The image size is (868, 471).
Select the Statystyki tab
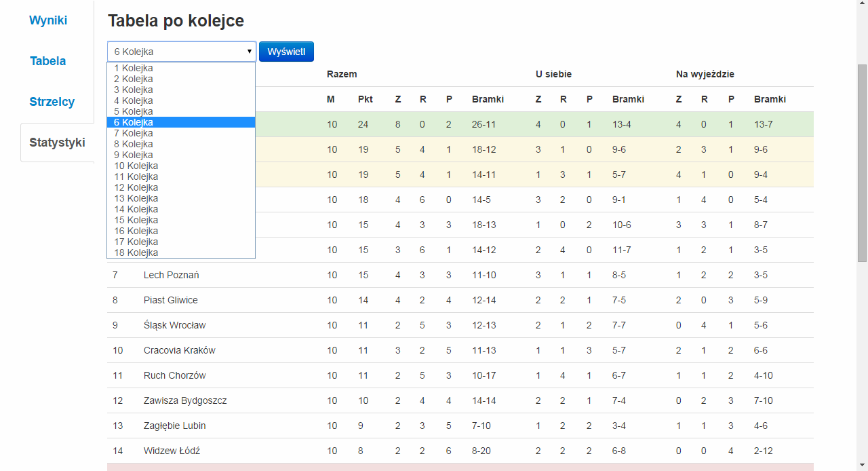pos(57,143)
